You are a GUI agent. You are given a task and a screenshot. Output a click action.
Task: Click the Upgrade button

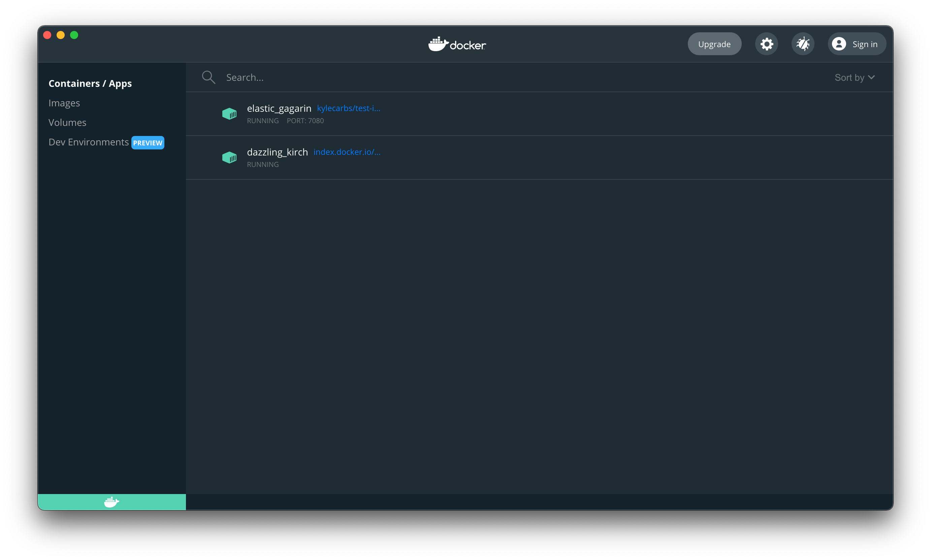point(714,43)
